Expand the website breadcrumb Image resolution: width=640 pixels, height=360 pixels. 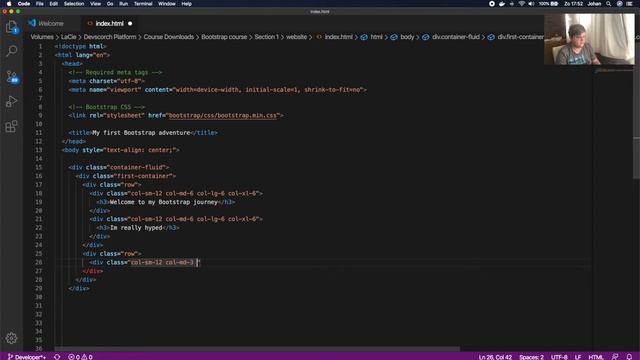point(296,37)
